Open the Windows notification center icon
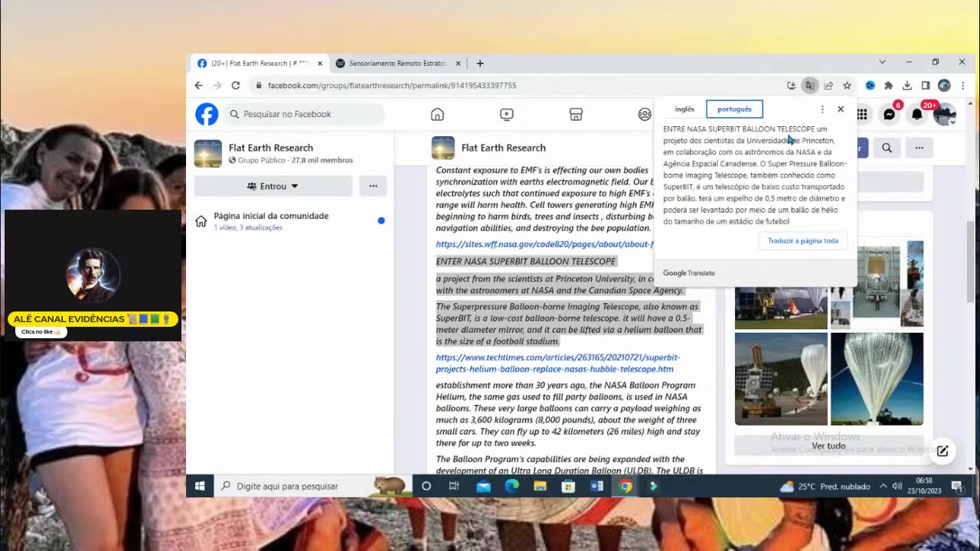The image size is (980, 551). tap(956, 486)
